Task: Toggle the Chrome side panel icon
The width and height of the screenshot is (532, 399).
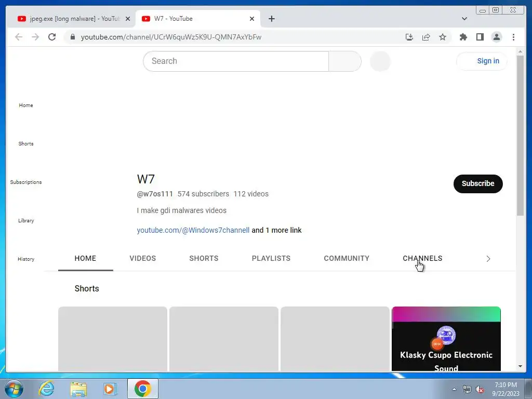Action: click(x=480, y=37)
